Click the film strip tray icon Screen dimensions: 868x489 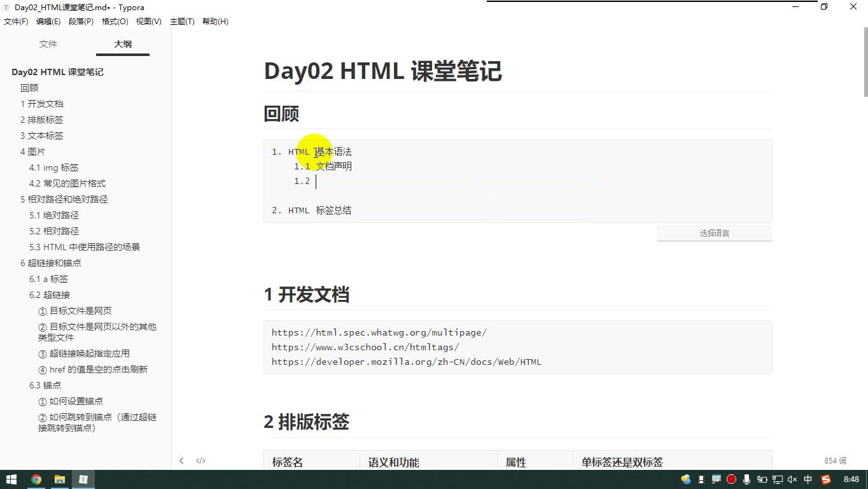[x=701, y=479]
